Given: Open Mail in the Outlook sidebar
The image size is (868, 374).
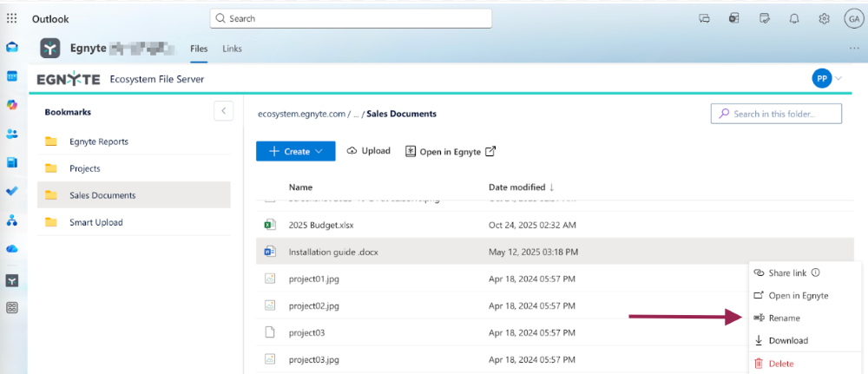Looking at the screenshot, I should [x=12, y=48].
